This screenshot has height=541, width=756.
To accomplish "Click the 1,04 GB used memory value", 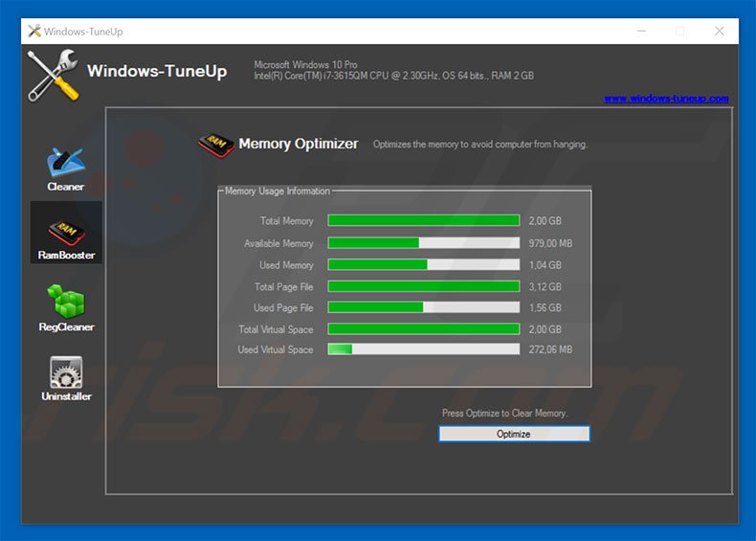I will coord(545,265).
